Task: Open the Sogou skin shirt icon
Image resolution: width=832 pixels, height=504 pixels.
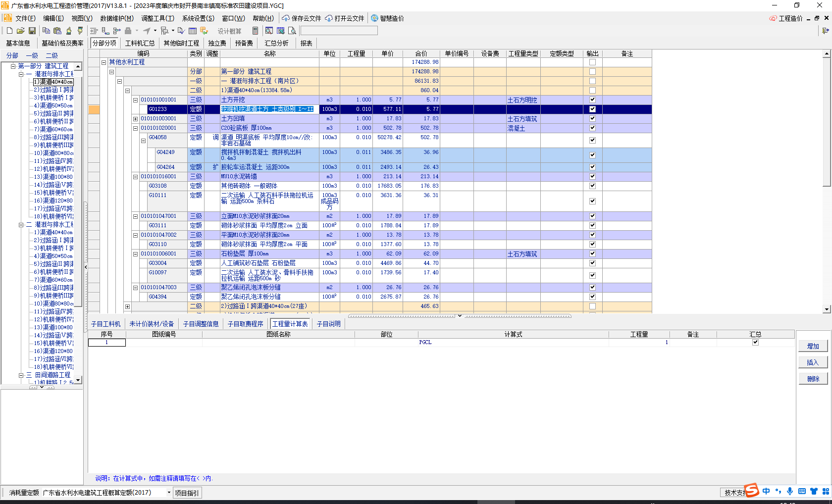Action: [814, 491]
